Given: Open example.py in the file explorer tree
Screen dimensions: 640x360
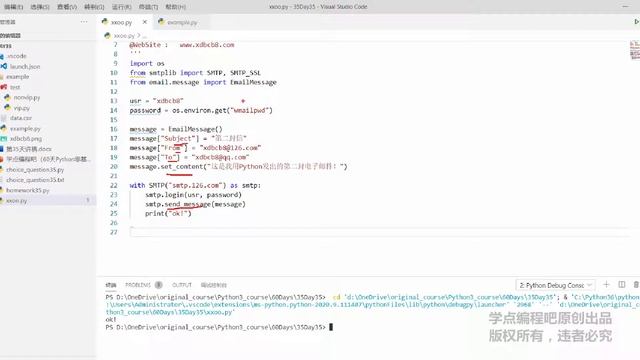Looking at the screenshot, I should pyautogui.click(x=25, y=128).
